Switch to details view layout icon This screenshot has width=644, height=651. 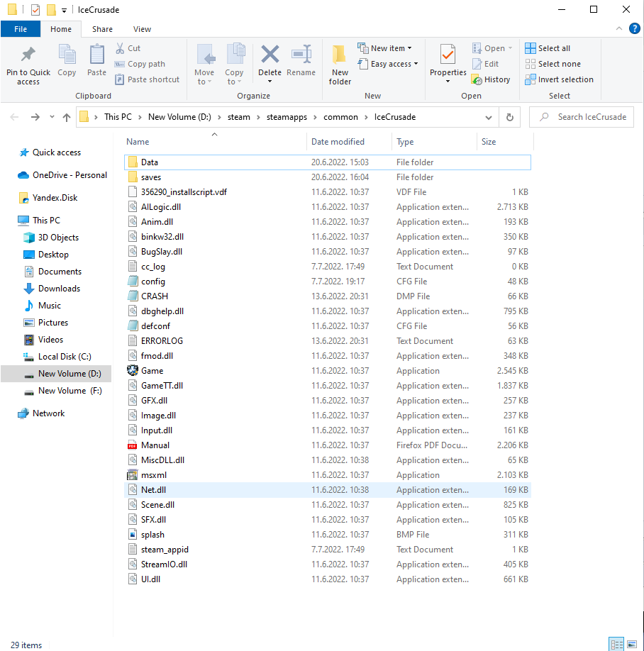click(x=616, y=645)
